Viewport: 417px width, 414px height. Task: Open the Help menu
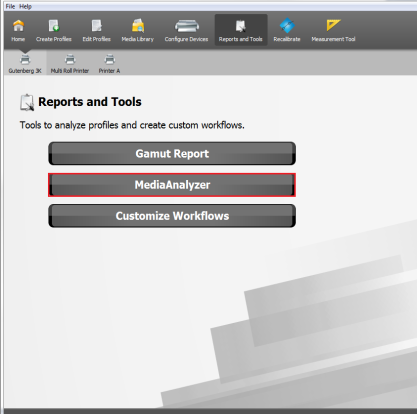coord(25,6)
